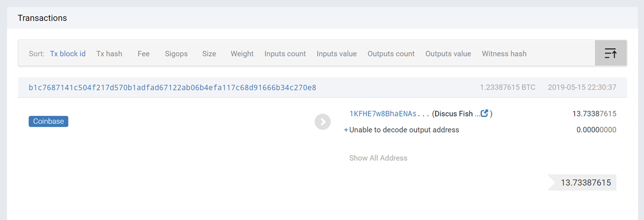
Task: Click the Discus Fish pool label
Action: 456,114
